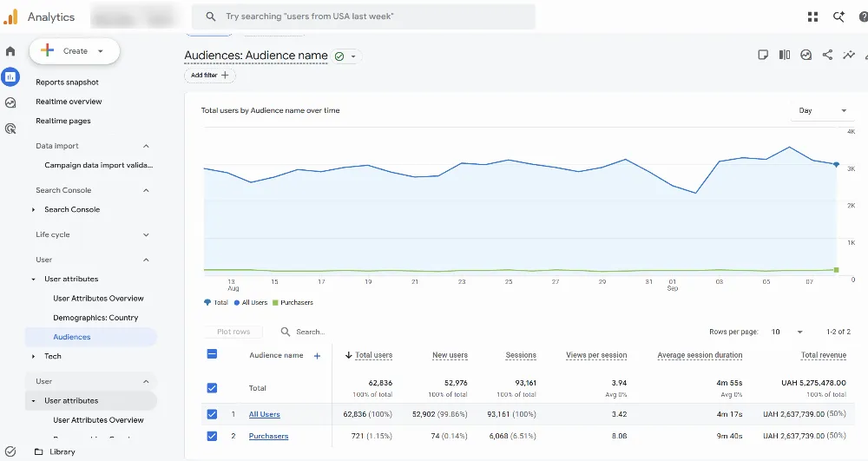This screenshot has width=868, height=461.
Task: Open first User Attributes Overview in sidebar
Action: tap(98, 299)
